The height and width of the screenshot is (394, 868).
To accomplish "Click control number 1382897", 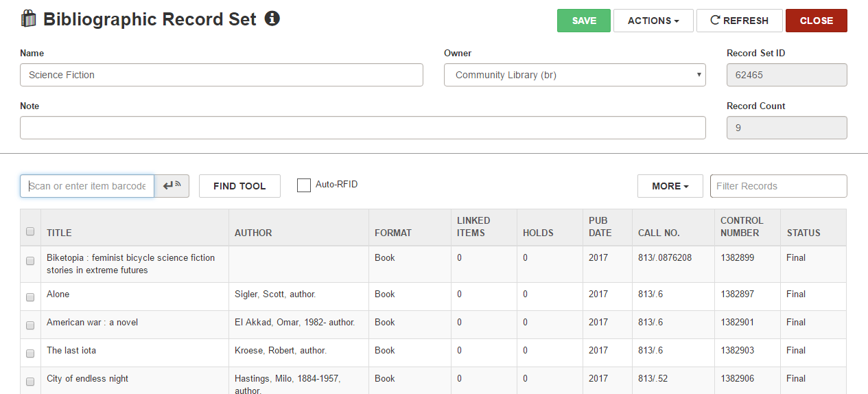I will 737,294.
